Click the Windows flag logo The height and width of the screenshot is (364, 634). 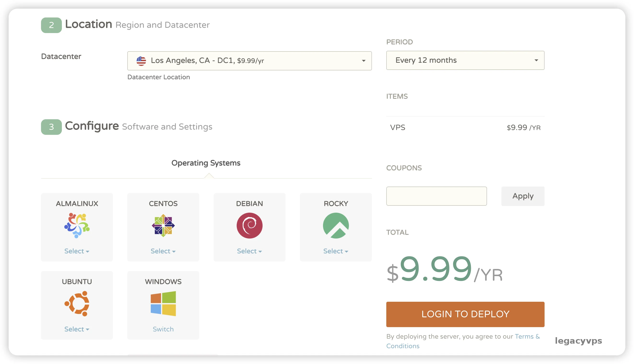(x=163, y=303)
